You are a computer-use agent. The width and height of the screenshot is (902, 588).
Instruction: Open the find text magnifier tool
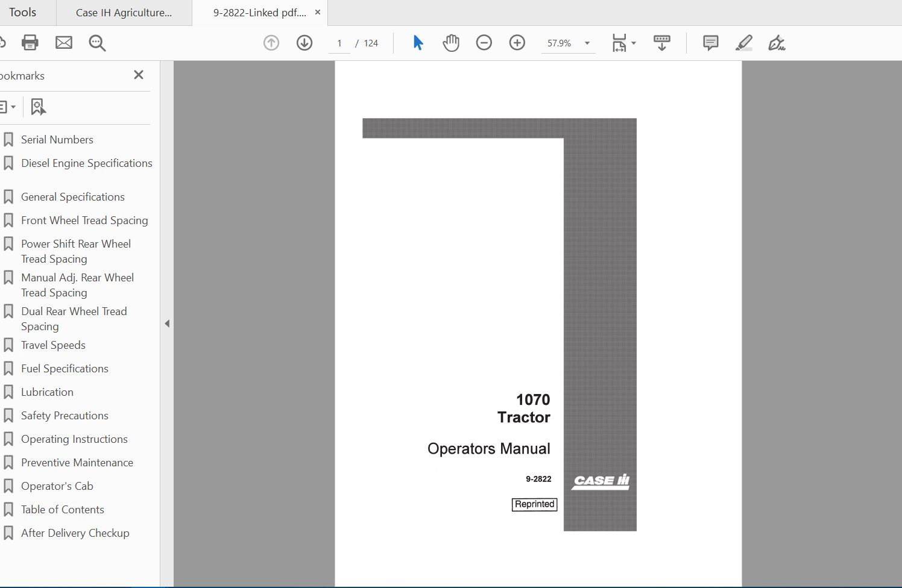click(97, 43)
